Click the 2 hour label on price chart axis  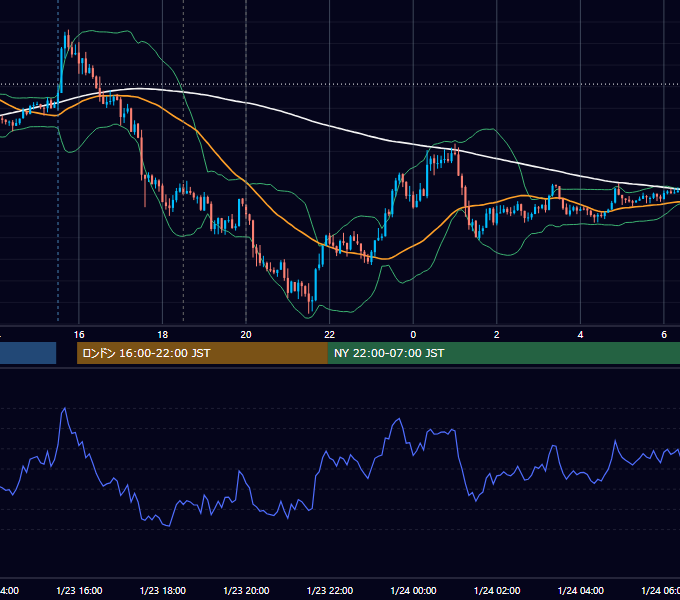(497, 335)
